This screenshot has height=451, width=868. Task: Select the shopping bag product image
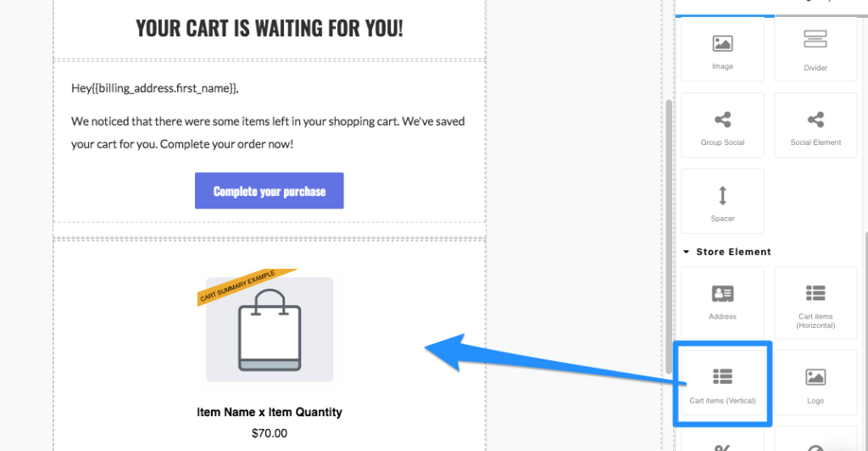pos(270,329)
